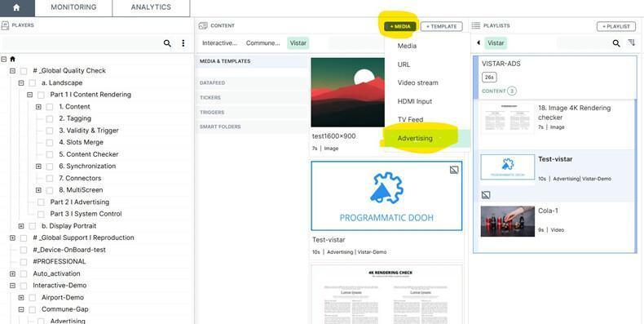Expand # _Global Support I Reproduction node
This screenshot has height=324, width=644.
tap(12, 238)
